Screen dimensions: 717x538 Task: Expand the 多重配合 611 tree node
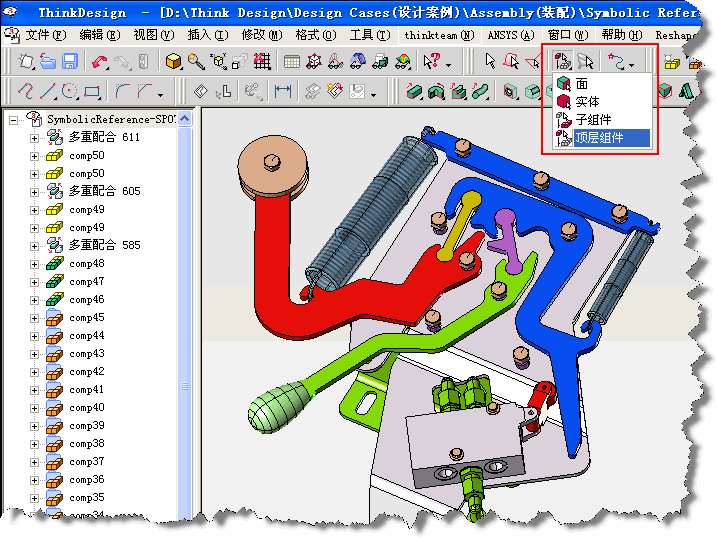[x=35, y=138]
